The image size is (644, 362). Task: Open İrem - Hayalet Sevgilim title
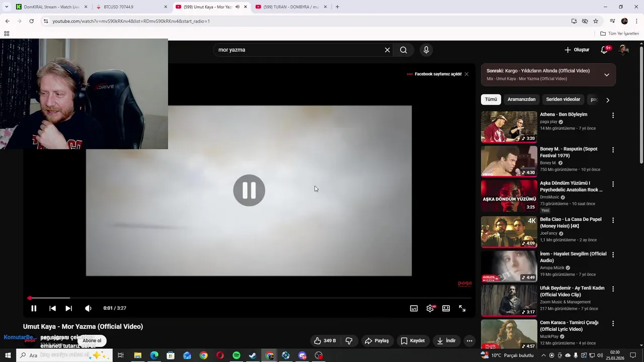[573, 257]
